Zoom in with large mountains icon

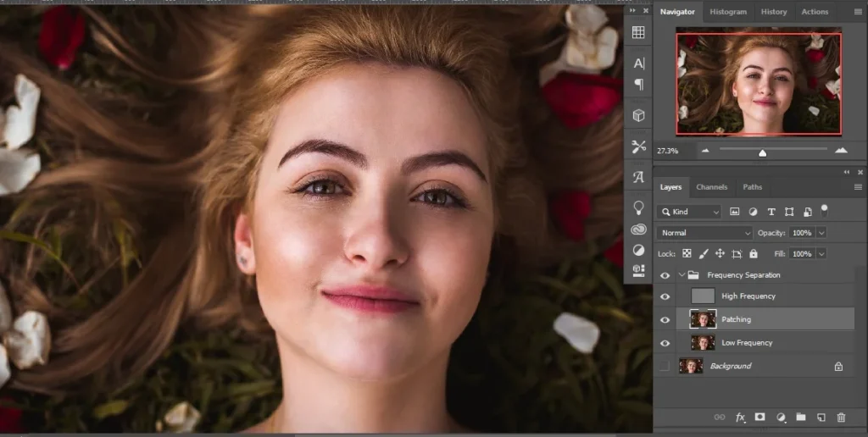841,150
